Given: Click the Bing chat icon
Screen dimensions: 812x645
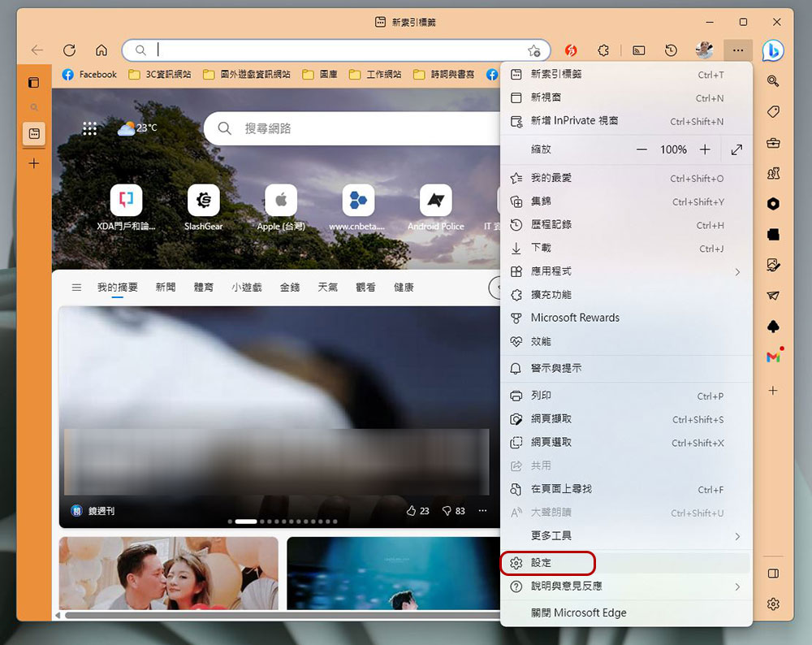Looking at the screenshot, I should (x=773, y=50).
